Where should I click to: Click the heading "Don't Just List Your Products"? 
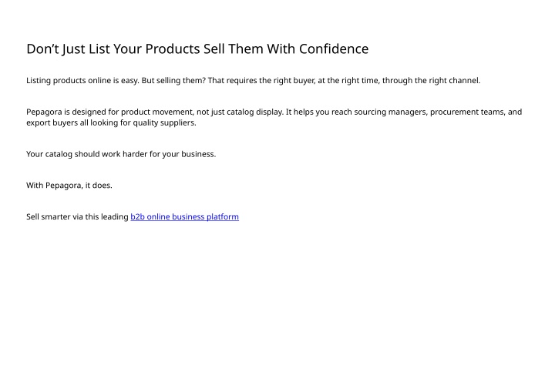point(113,49)
